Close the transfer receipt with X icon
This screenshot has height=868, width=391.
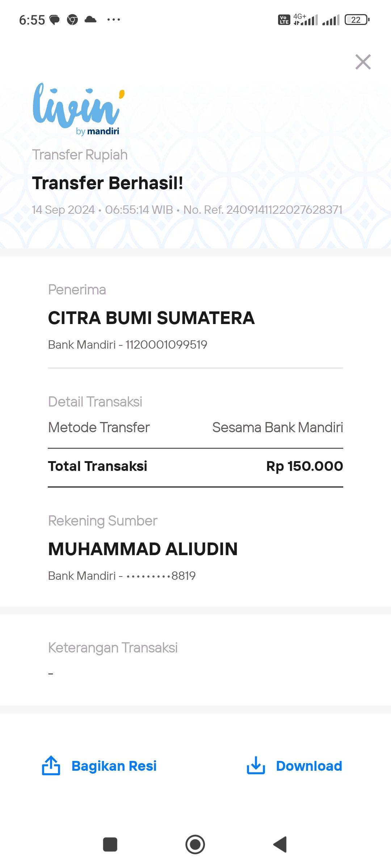pyautogui.click(x=363, y=62)
